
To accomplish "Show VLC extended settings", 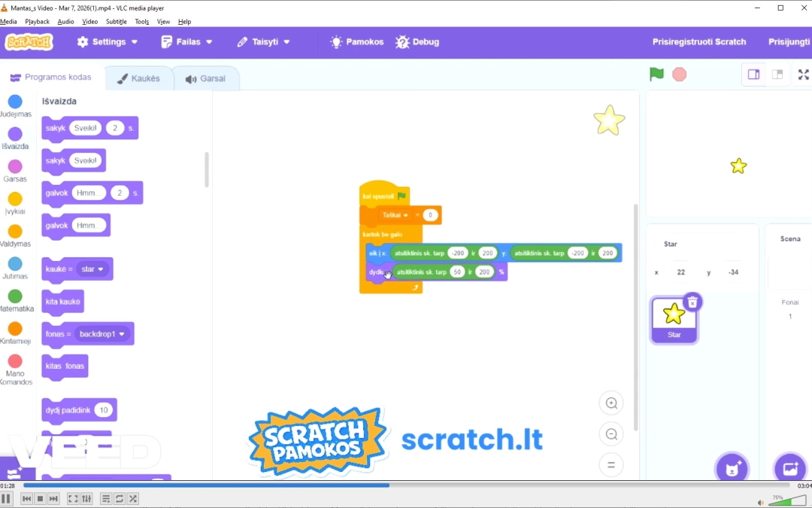I will coord(86,499).
